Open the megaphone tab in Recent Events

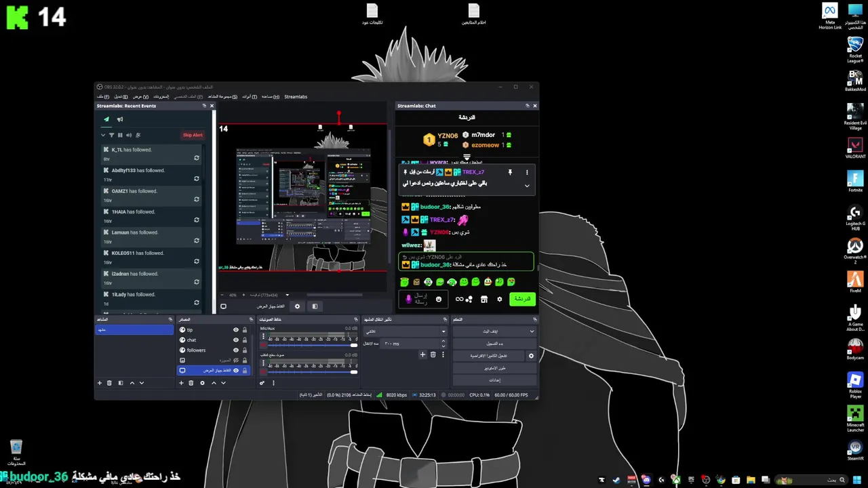click(x=120, y=119)
